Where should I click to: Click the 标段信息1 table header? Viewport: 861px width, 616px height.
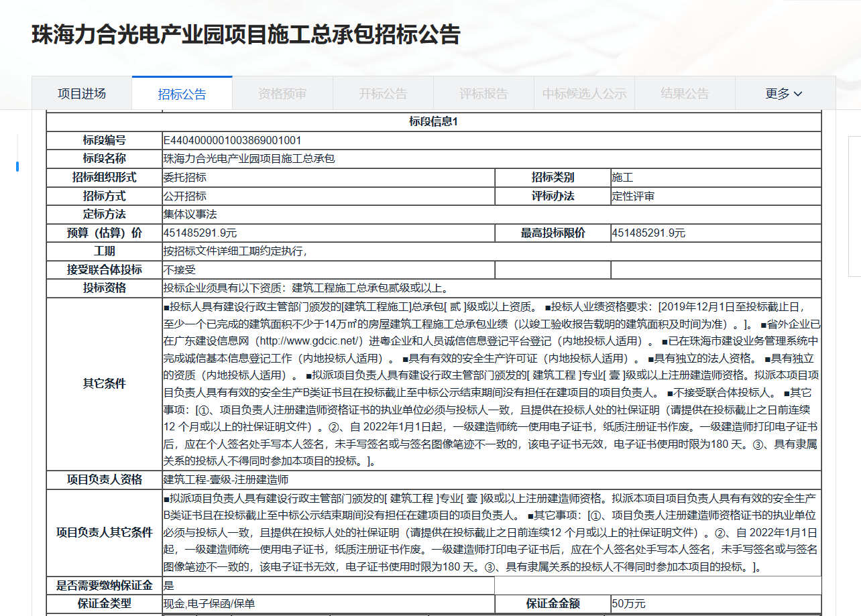[x=433, y=122]
